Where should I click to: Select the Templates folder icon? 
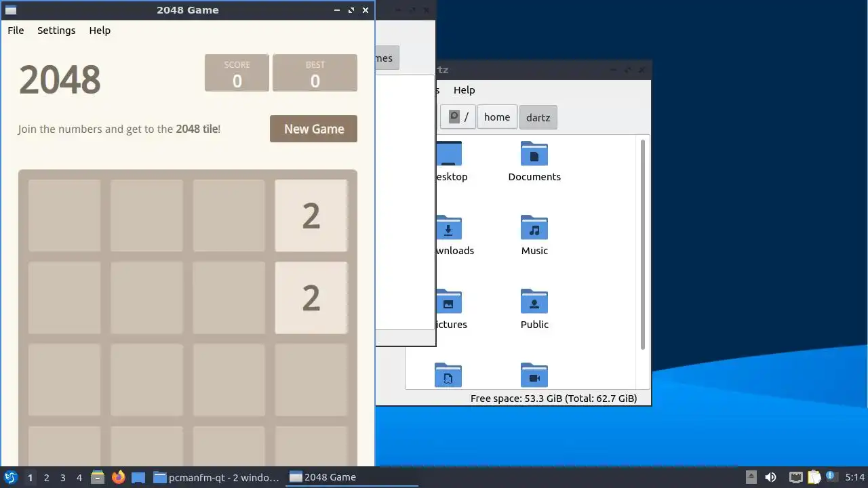click(448, 375)
